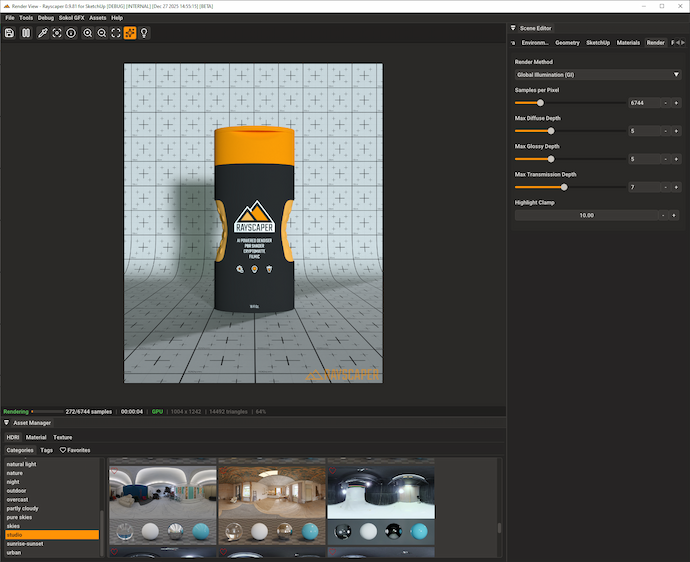Click the lightbulb icon in toolbar

pos(144,33)
